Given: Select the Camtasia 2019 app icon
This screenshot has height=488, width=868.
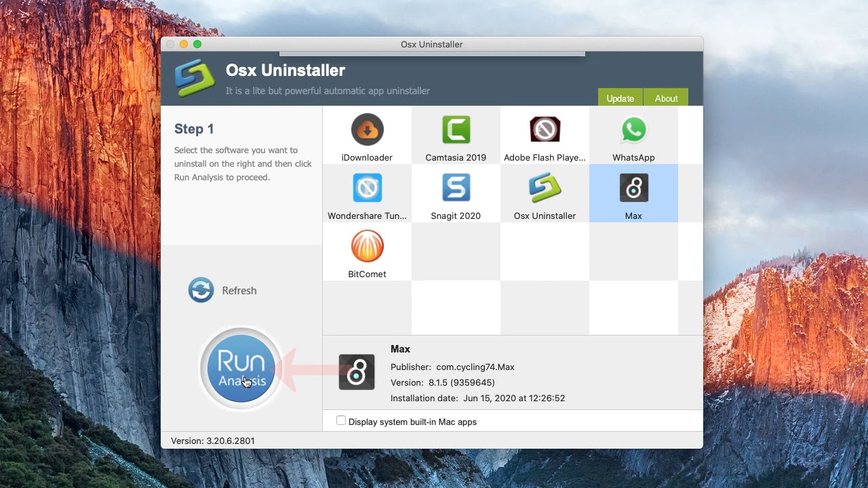Looking at the screenshot, I should pos(456,129).
